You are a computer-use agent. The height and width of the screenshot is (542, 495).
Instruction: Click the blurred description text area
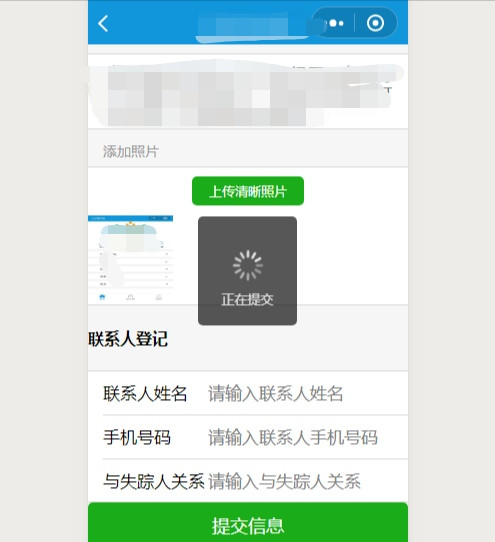(248, 93)
